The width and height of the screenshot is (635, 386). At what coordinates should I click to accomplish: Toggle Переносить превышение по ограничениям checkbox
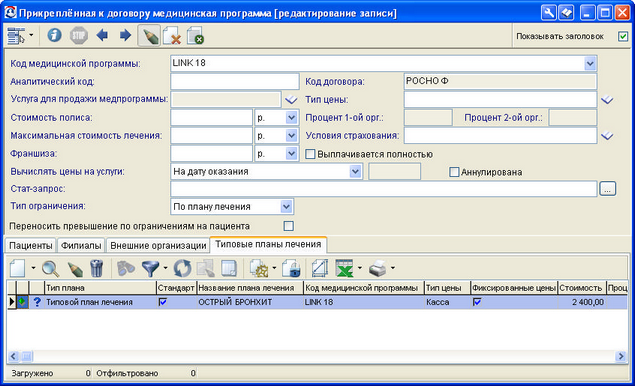(x=289, y=226)
